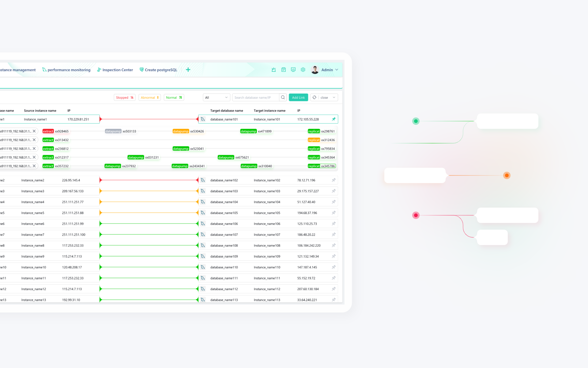Toggle pin for the database_name101 row

point(334,119)
